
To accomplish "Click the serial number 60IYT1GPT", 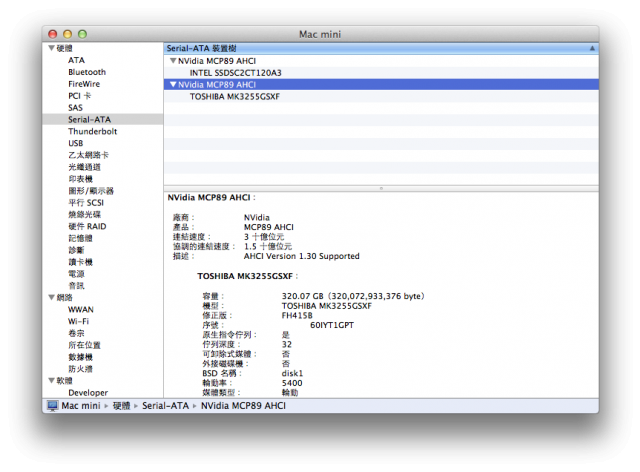I will pyautogui.click(x=332, y=325).
